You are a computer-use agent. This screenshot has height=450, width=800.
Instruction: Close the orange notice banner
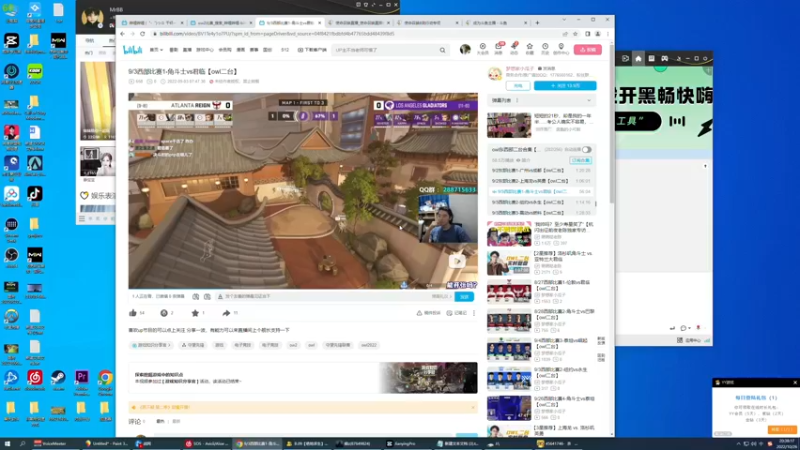472,407
